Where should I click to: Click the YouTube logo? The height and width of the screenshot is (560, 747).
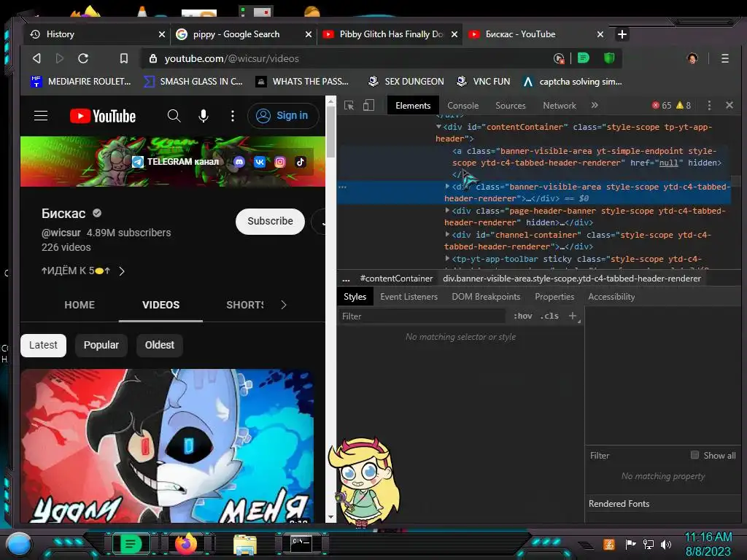(103, 116)
